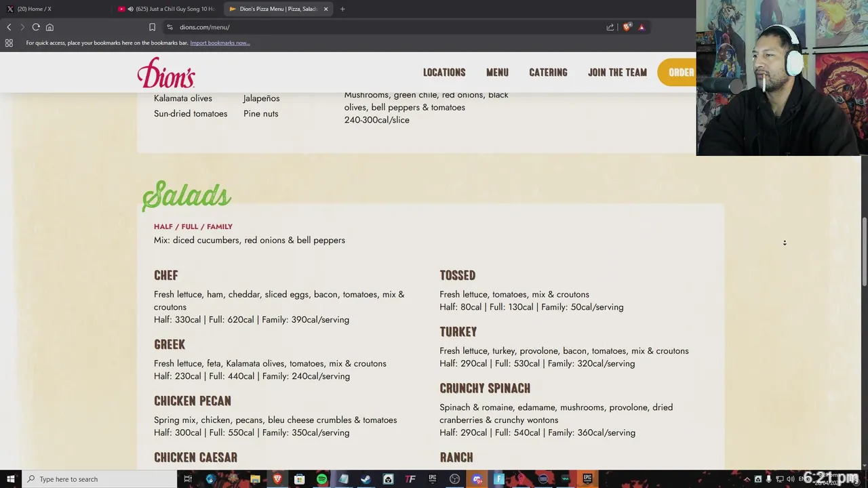Open Brave Rewards triangle icon
868x488 pixels.
[x=642, y=27]
